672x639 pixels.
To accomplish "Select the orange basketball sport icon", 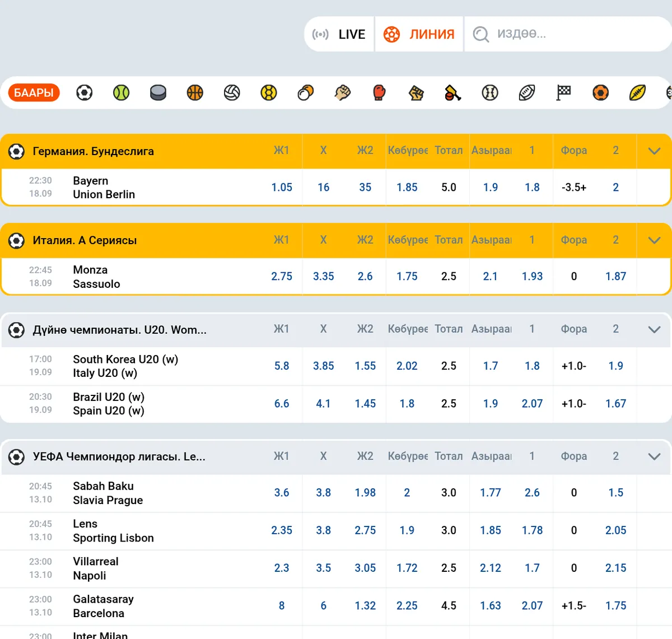I will tap(195, 92).
